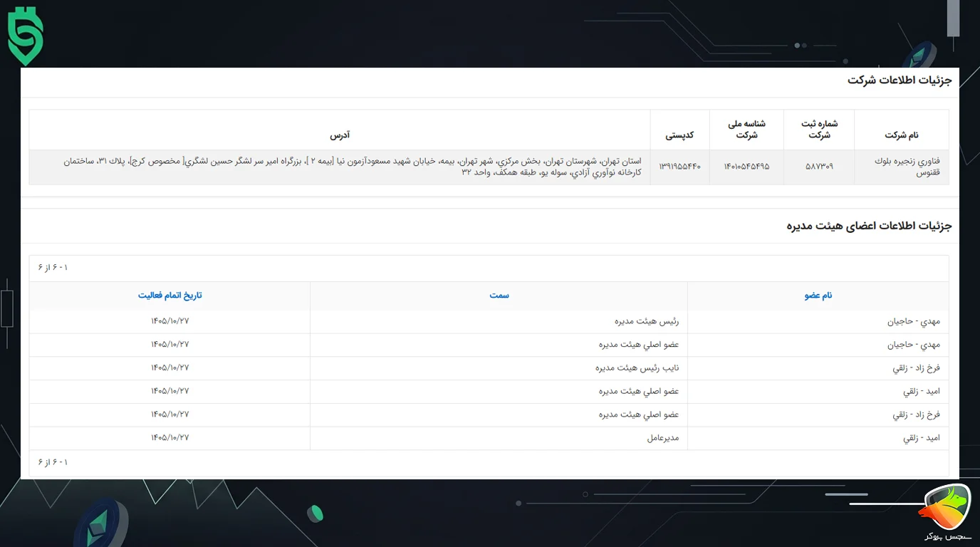Screen dimensions: 980x547
Task: Click end date ۱۴۰۵/۱۰/۲۷ in the مديرعامل row
Action: [170, 438]
